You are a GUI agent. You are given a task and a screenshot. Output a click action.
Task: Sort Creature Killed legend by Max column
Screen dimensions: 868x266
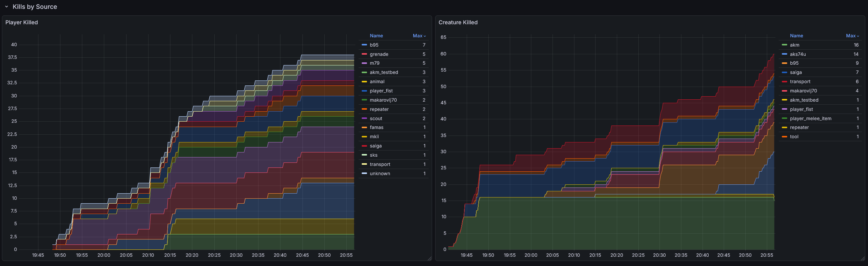[x=853, y=36]
